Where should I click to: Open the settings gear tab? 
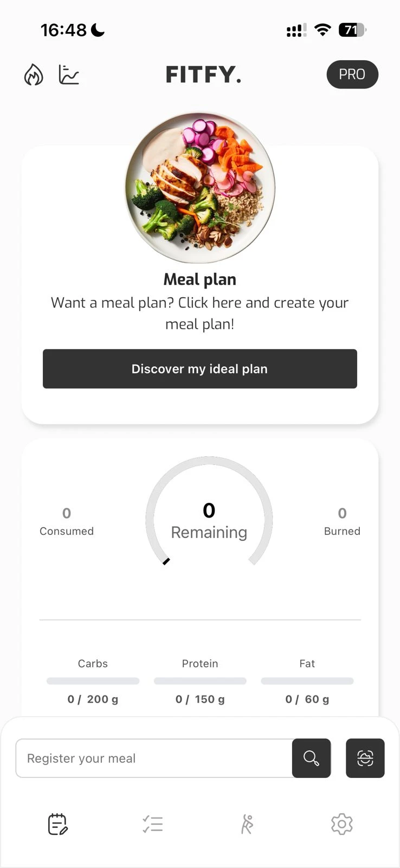point(342,825)
